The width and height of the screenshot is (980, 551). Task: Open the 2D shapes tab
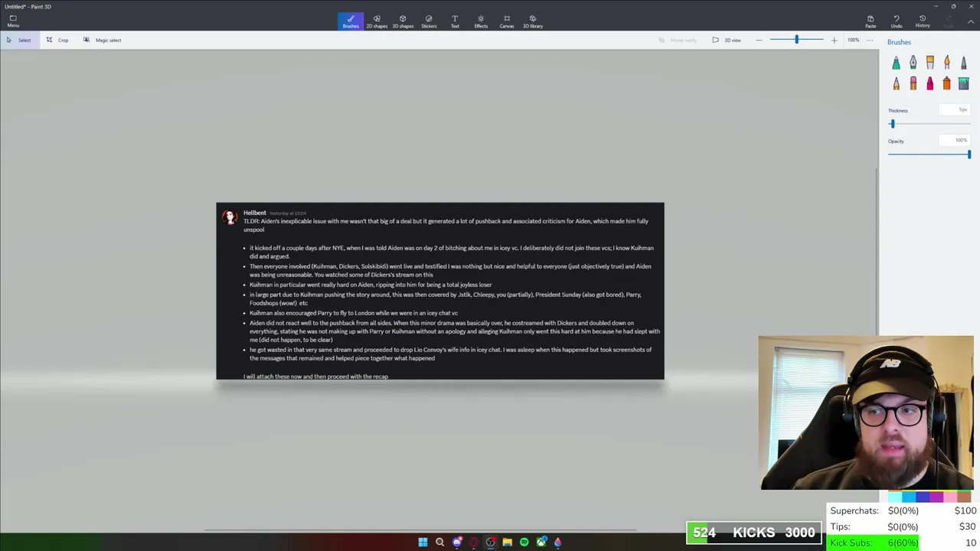(x=377, y=21)
